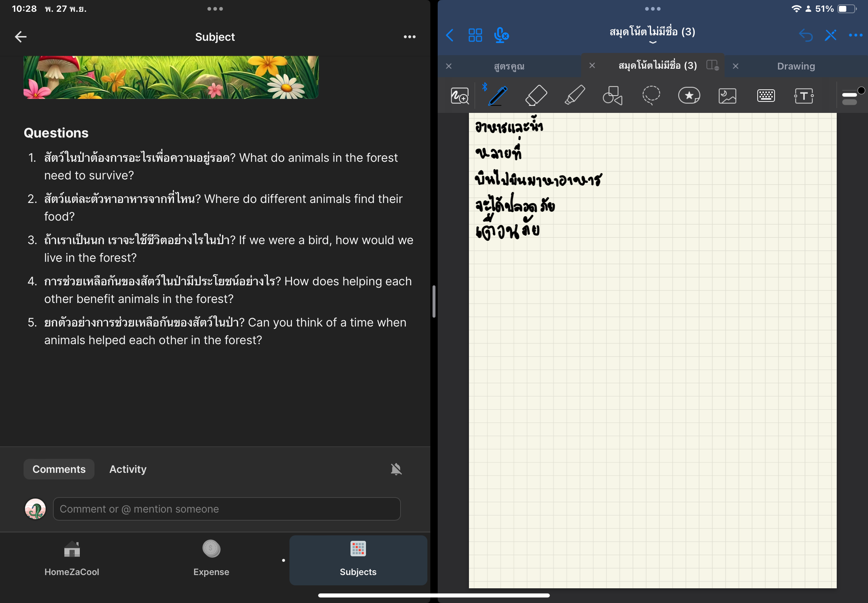This screenshot has width=868, height=603.
Task: Switch to the Drawing document tab
Action: 796,66
